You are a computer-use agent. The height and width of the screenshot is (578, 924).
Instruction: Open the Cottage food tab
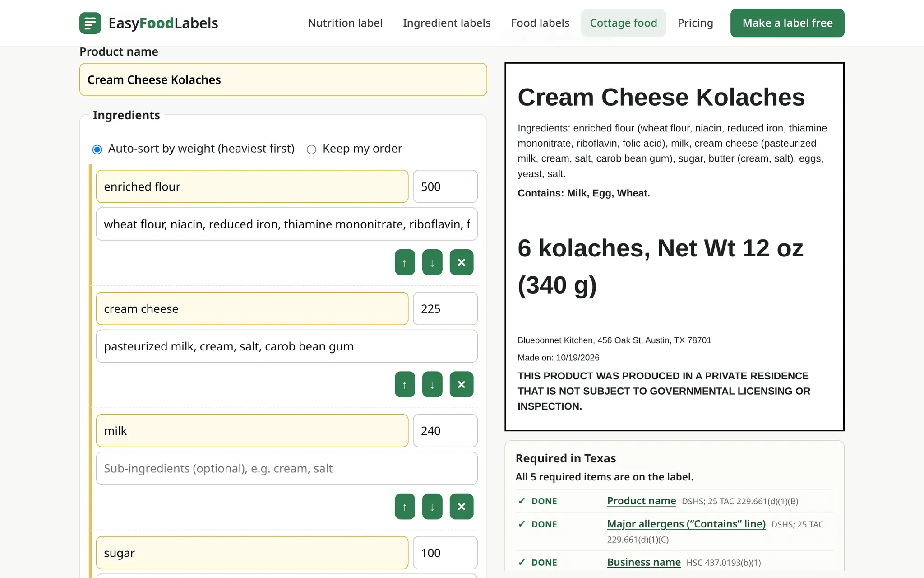point(624,23)
